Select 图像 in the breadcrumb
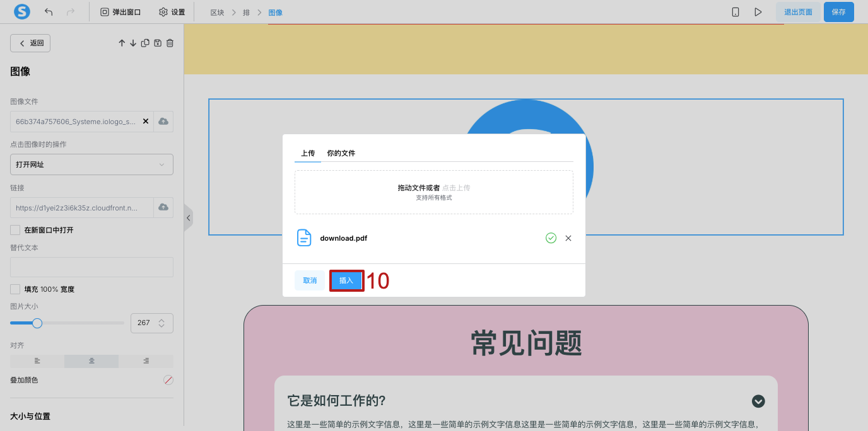This screenshot has height=431, width=868. click(275, 12)
